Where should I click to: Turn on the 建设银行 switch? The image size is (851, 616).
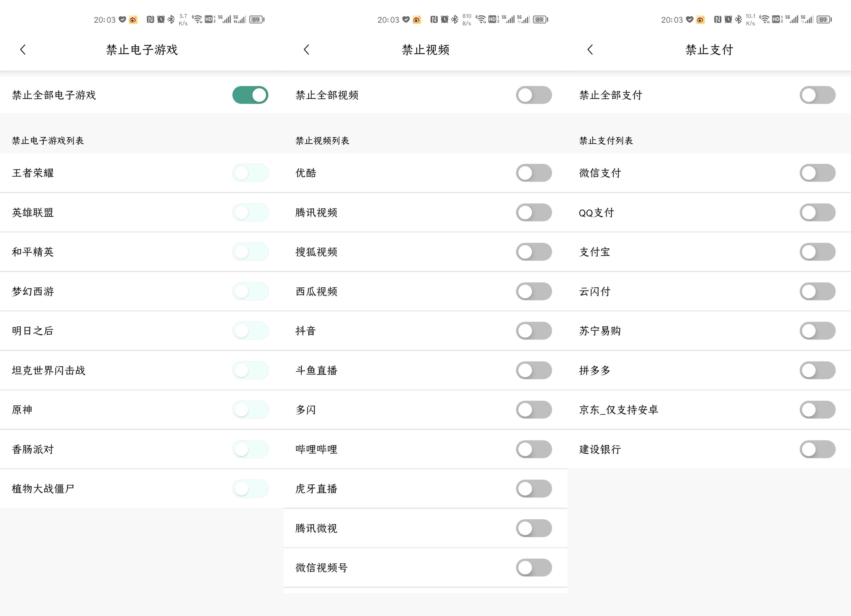click(x=818, y=449)
